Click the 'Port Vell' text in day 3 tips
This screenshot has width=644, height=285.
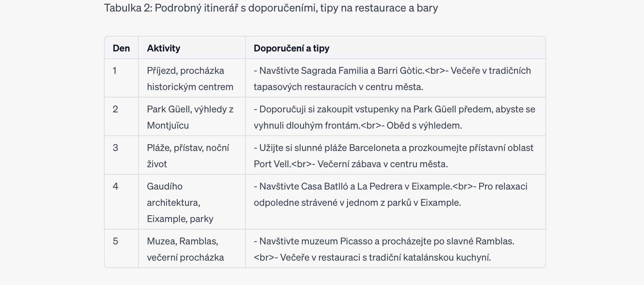[272, 164]
